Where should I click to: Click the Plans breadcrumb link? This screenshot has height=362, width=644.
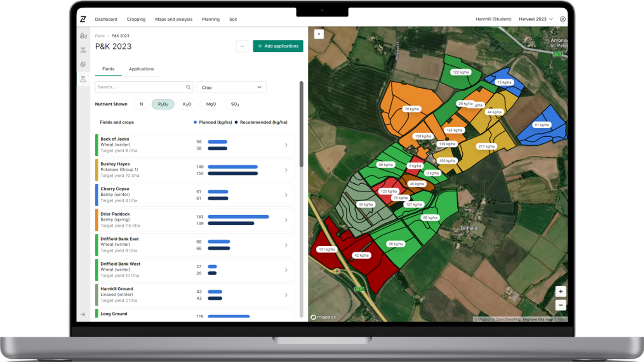coord(100,36)
